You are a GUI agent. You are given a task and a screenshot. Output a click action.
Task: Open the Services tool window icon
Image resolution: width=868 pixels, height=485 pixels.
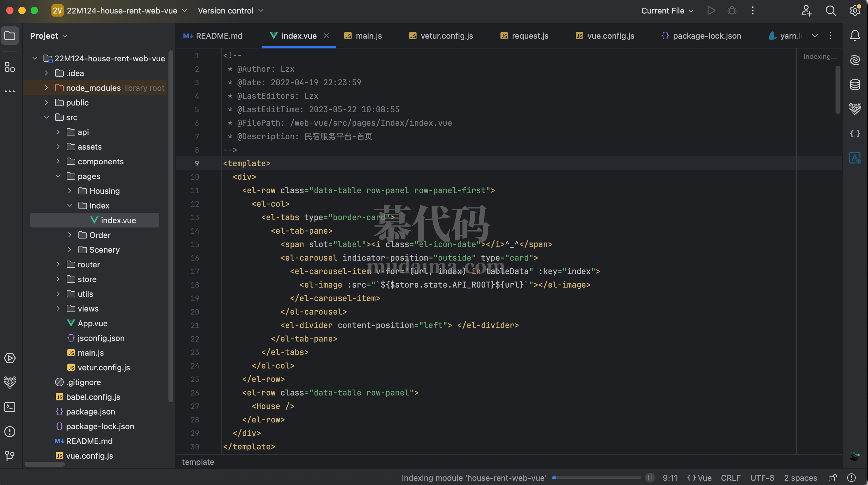point(10,358)
